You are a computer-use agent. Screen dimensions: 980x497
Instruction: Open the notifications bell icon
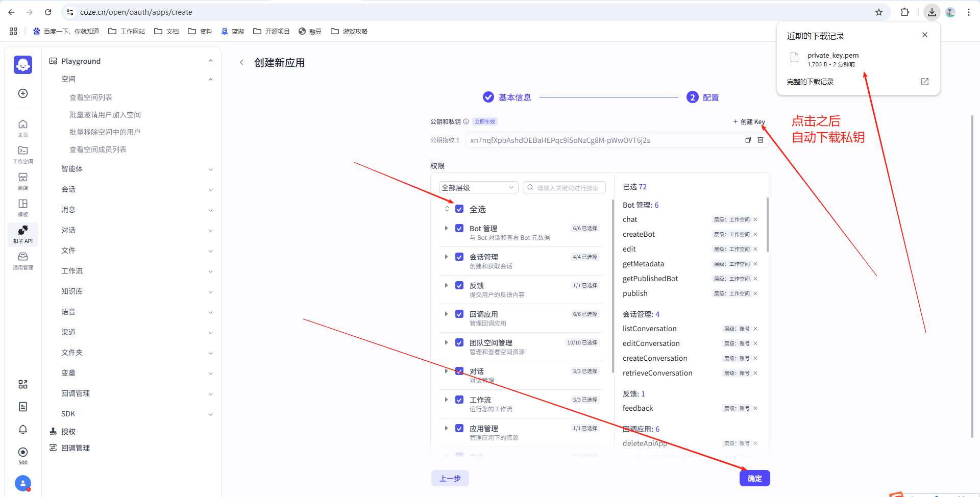point(23,429)
